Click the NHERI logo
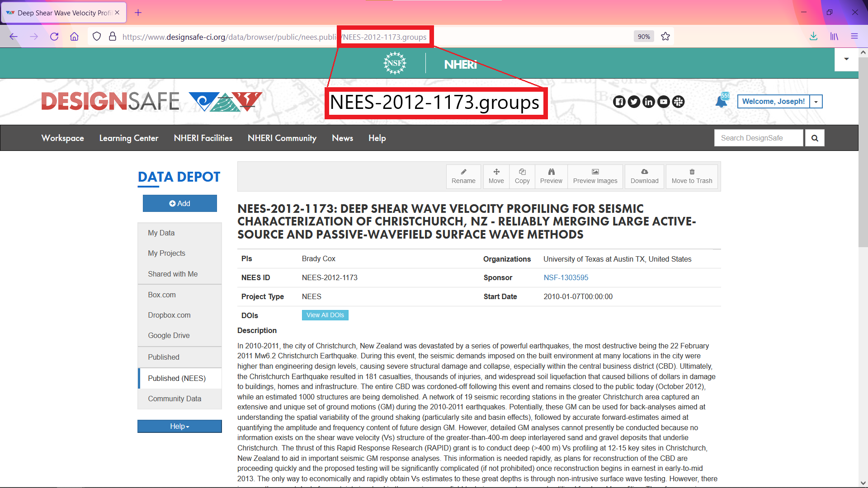Viewport: 868px width, 488px height. [460, 64]
